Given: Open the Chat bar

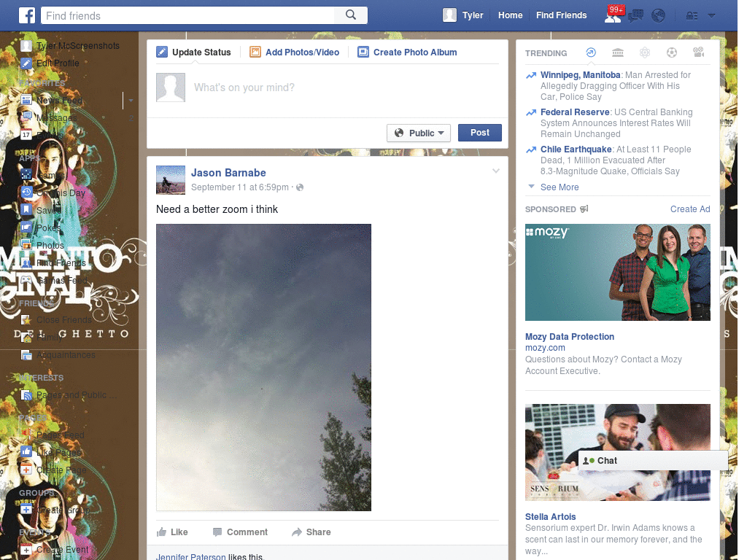Looking at the screenshot, I should click(x=653, y=461).
